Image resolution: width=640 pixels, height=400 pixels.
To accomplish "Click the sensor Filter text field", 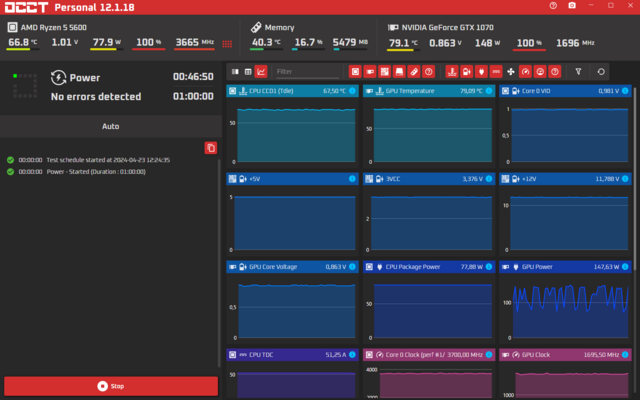I will pos(304,72).
